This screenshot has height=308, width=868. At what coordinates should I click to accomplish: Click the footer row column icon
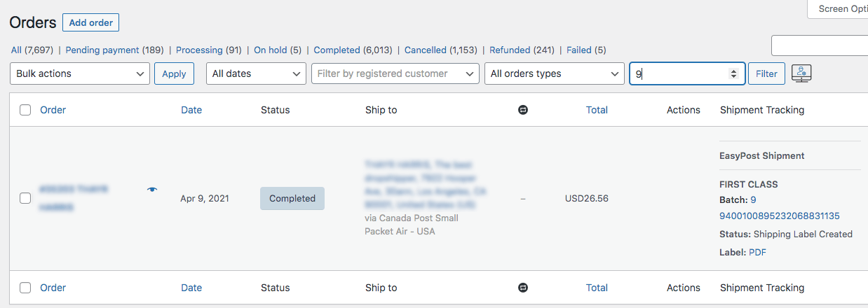tap(523, 288)
